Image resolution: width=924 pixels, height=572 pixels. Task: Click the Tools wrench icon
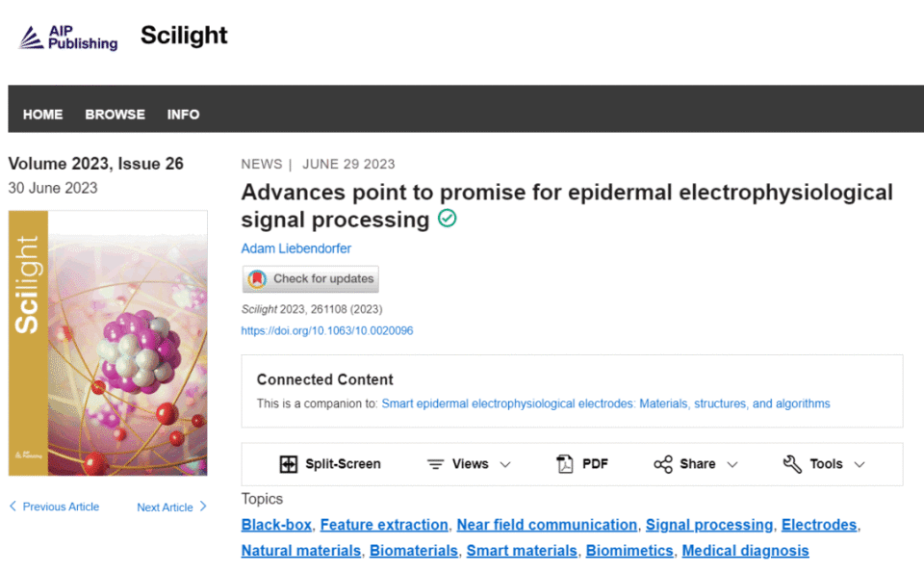[x=792, y=464]
